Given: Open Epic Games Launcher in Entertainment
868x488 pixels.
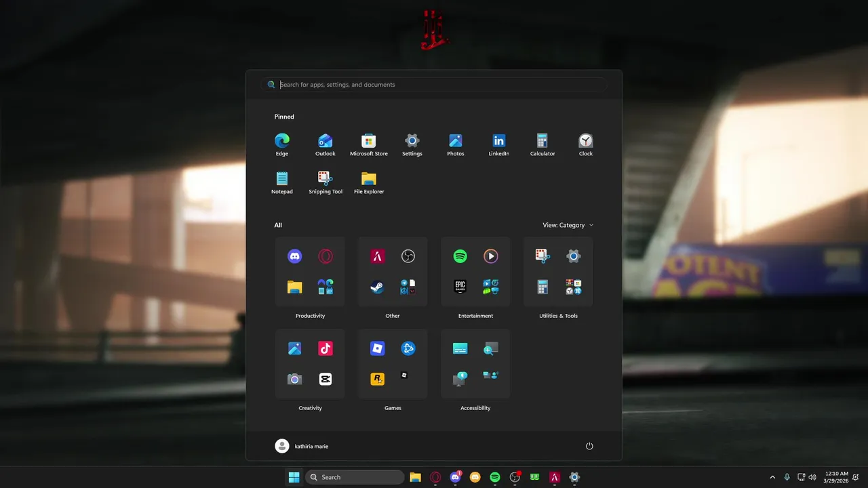Looking at the screenshot, I should (x=460, y=287).
